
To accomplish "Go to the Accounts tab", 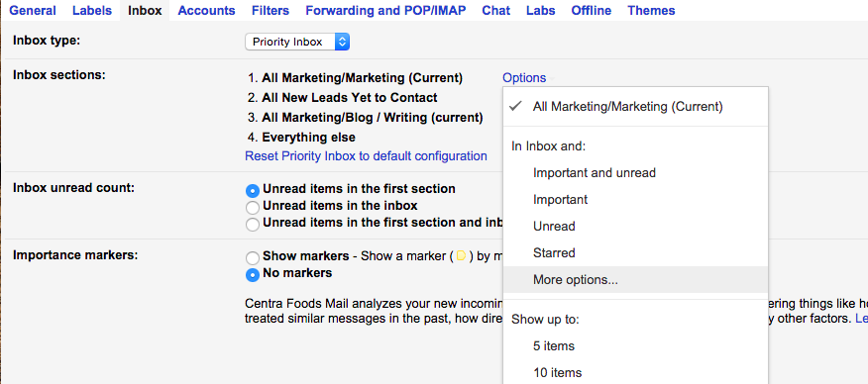I will point(206,11).
